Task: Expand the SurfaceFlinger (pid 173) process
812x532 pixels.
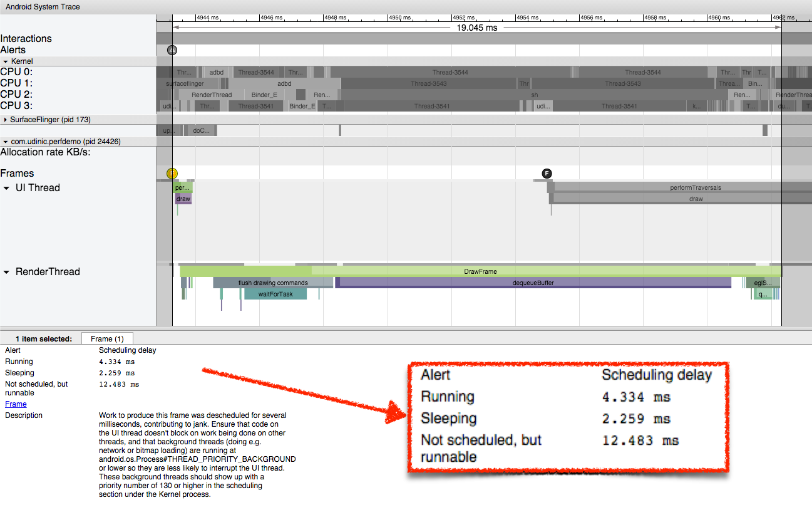Action: [6, 119]
